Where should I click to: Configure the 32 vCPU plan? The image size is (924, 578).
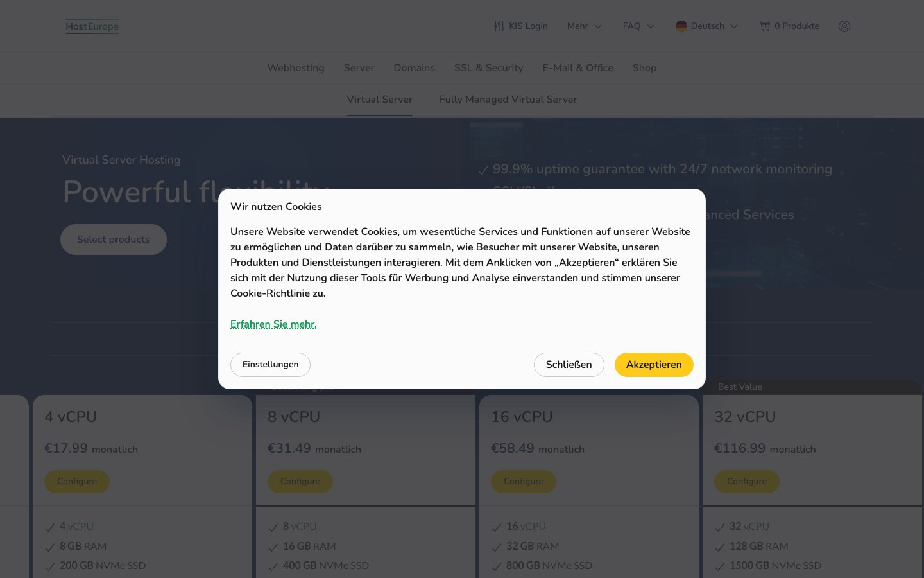(x=747, y=482)
